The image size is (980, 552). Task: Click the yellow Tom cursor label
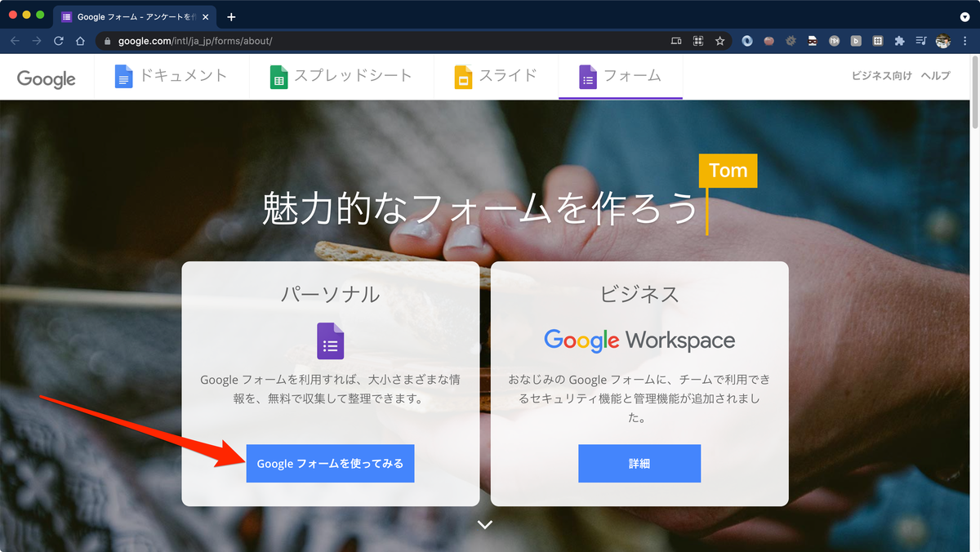tap(728, 171)
